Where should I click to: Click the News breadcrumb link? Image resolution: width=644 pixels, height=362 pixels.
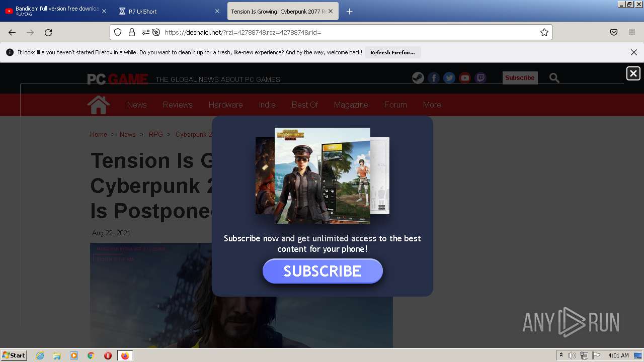coord(128,134)
